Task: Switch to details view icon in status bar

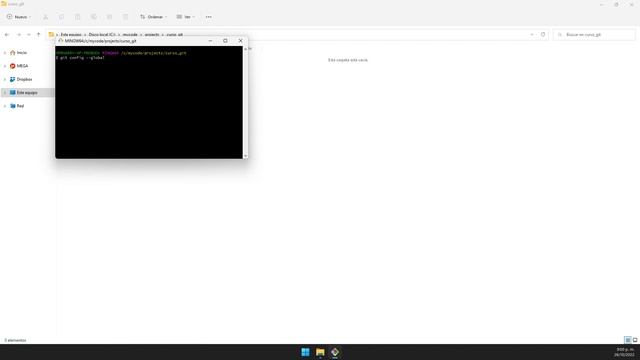Action: point(628,340)
